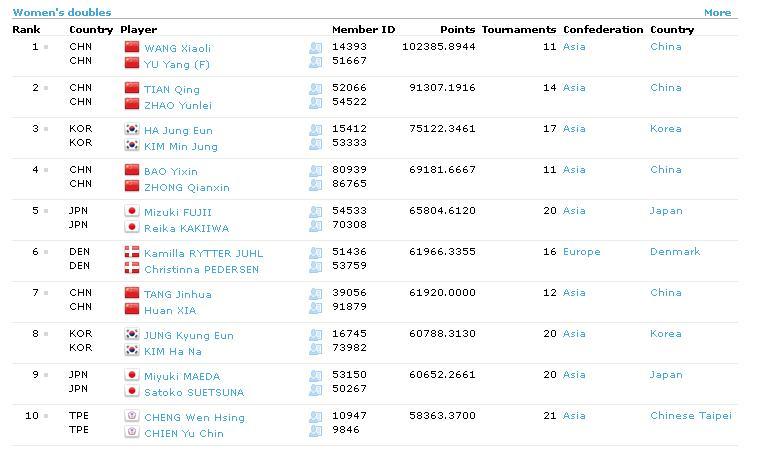Screen dimensions: 763x470
Task: Open player Miyuki MAEDA's page
Action: click(x=182, y=377)
